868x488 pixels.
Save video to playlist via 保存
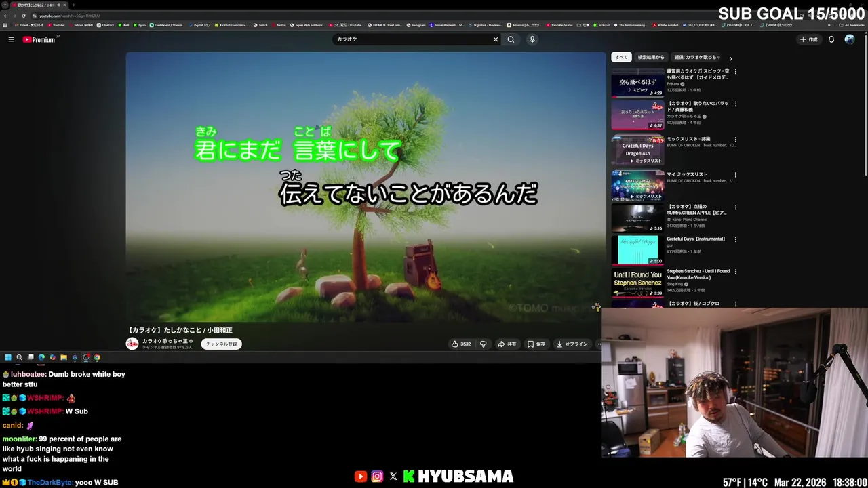(536, 344)
